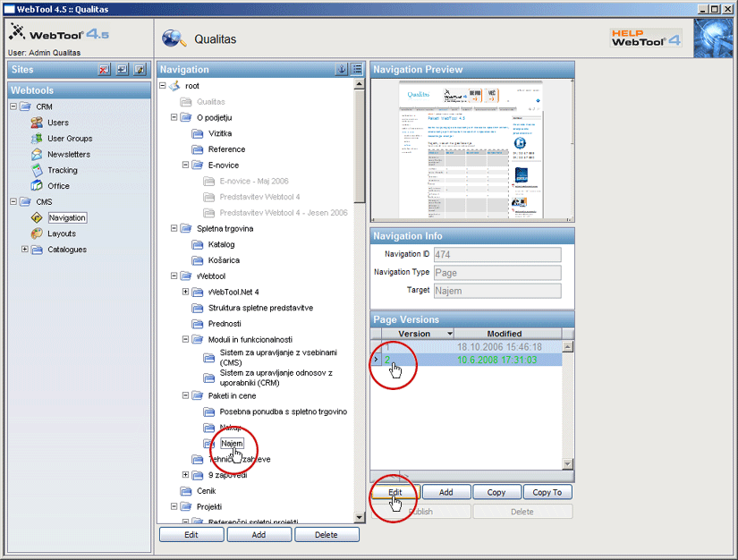
Task: Click the HELP WebTool 4 logo
Action: pyautogui.click(x=646, y=38)
